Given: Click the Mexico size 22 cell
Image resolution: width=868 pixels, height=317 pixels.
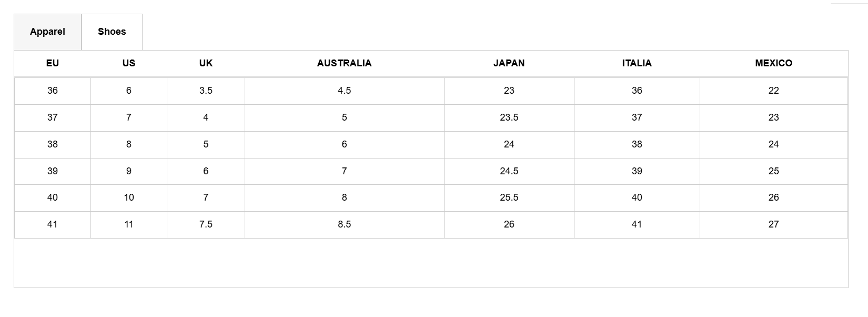Looking at the screenshot, I should point(773,91).
